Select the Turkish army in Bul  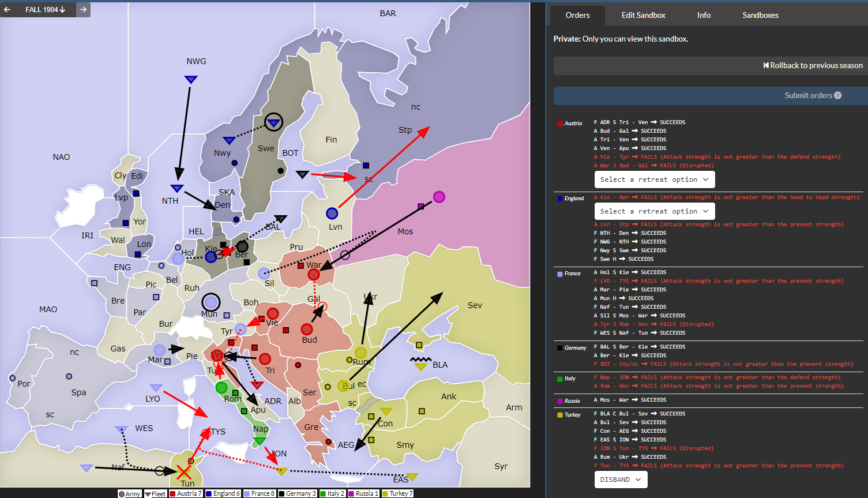[343, 386]
